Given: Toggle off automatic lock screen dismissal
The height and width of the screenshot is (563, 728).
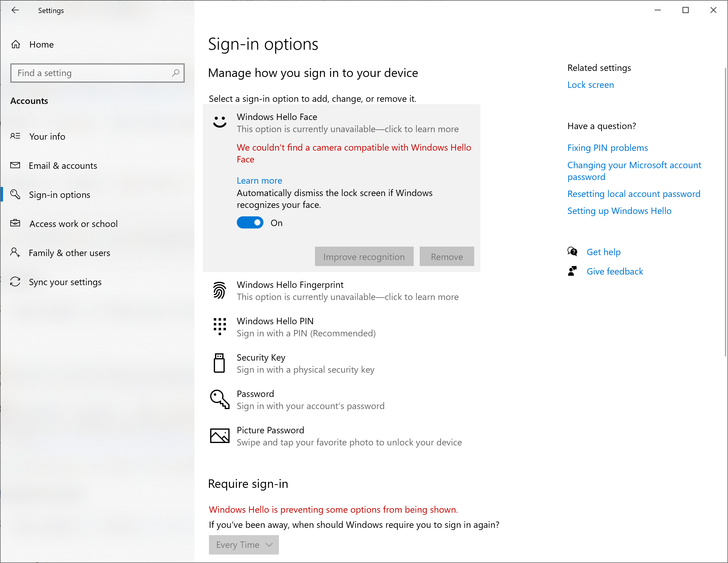Looking at the screenshot, I should coord(250,223).
